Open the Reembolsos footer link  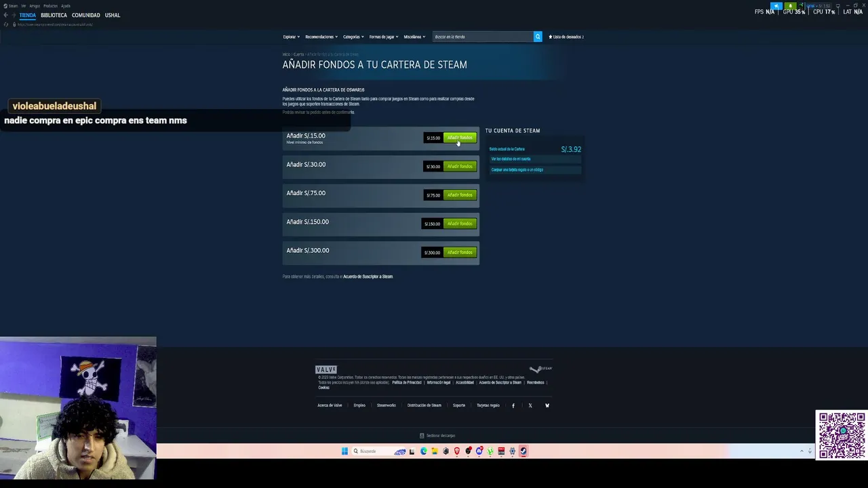[536, 382]
